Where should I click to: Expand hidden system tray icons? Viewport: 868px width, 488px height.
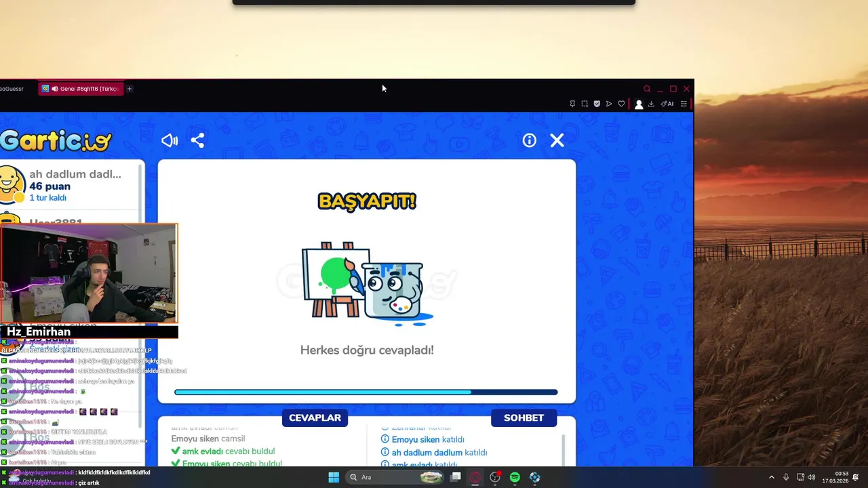(771, 477)
